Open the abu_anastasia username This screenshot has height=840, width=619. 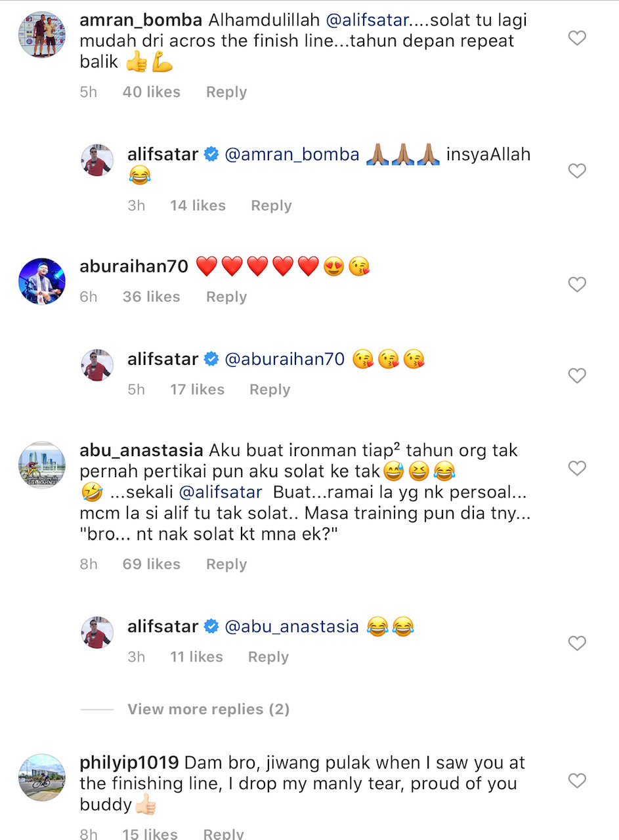tap(140, 451)
